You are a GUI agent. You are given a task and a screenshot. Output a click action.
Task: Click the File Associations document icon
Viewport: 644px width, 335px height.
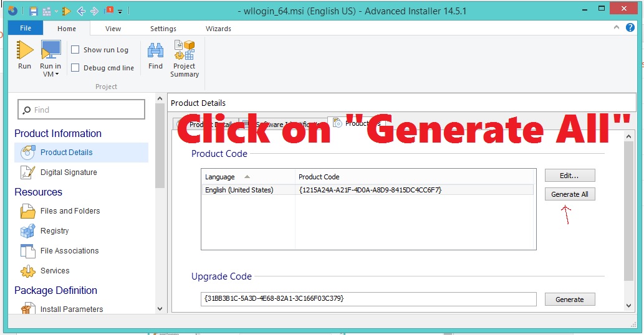pos(27,251)
